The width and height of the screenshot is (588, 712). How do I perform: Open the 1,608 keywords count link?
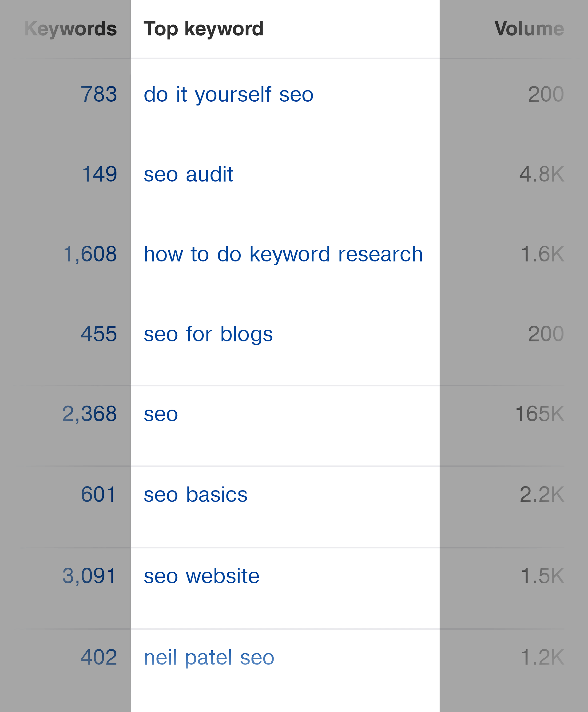point(90,254)
